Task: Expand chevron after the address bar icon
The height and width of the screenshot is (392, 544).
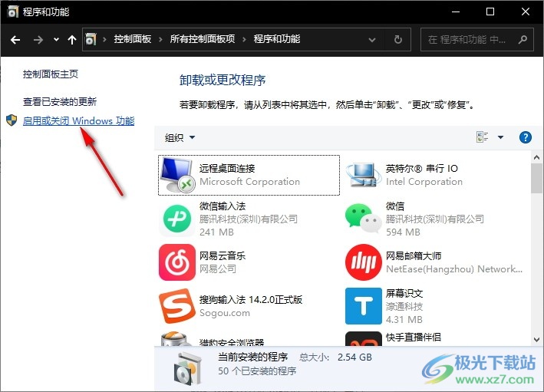Action: 104,40
